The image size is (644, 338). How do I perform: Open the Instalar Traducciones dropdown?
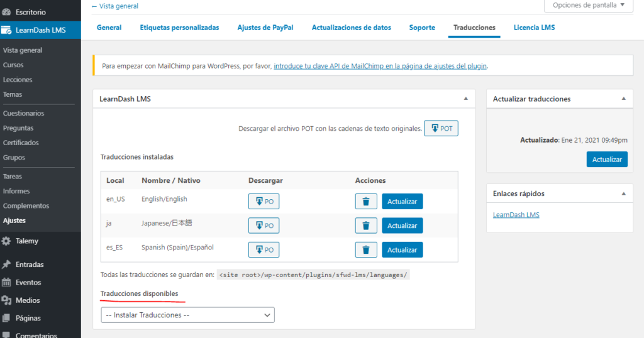187,315
